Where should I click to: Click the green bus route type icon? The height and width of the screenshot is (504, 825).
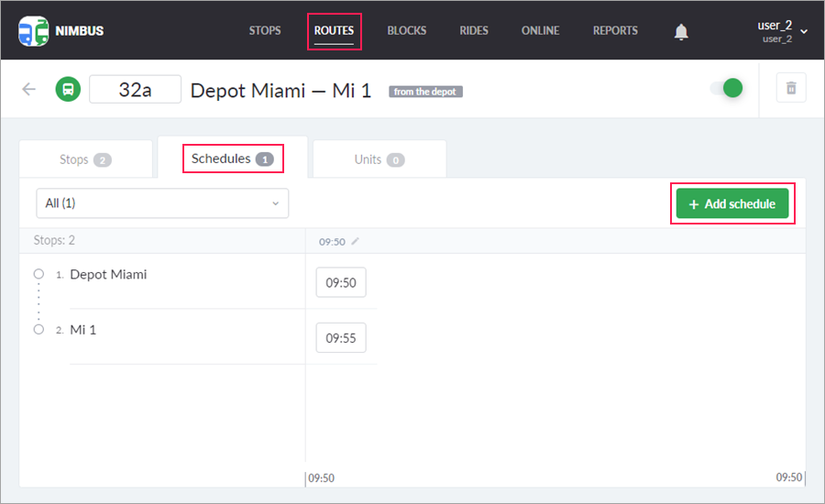(68, 89)
